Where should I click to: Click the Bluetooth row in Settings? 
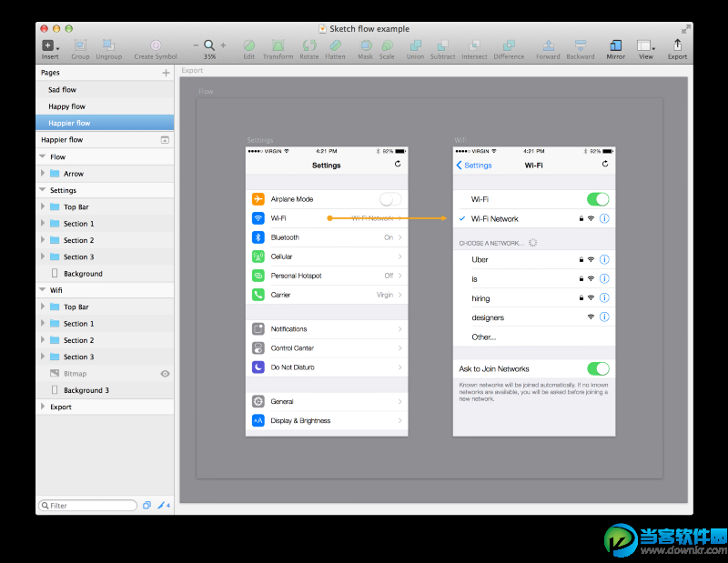pyautogui.click(x=327, y=237)
